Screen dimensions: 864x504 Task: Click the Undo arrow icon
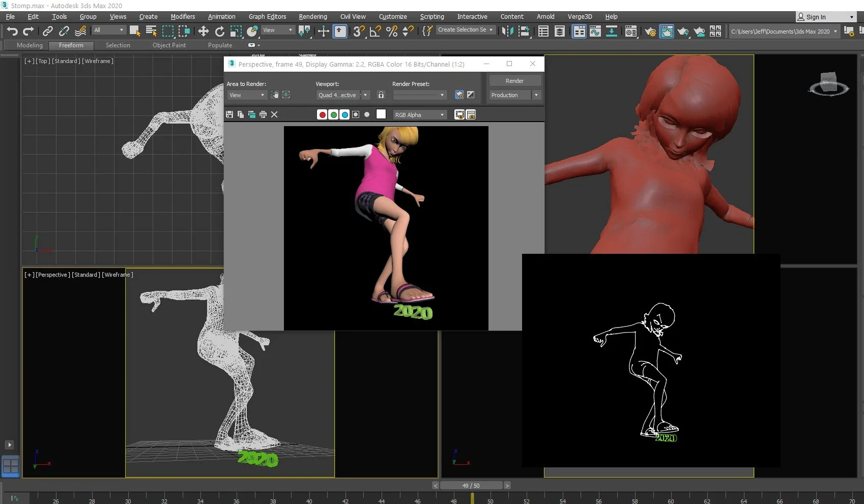(x=12, y=31)
